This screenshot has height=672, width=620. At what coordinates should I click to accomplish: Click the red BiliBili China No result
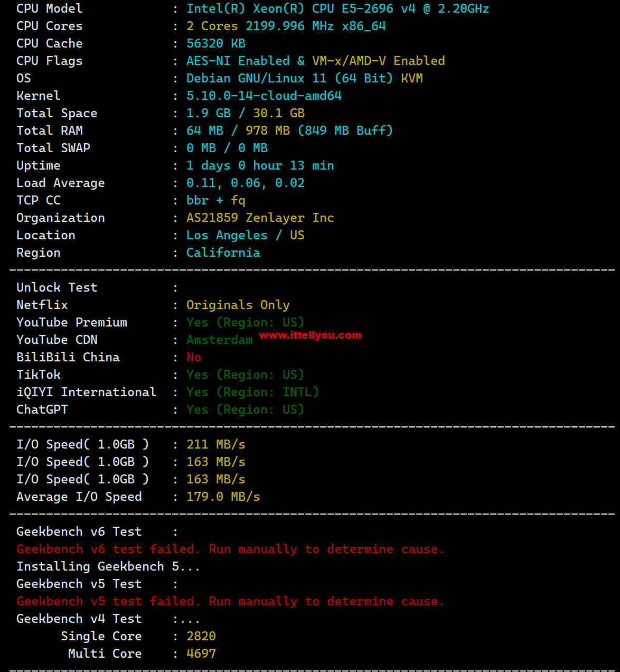[x=194, y=357]
